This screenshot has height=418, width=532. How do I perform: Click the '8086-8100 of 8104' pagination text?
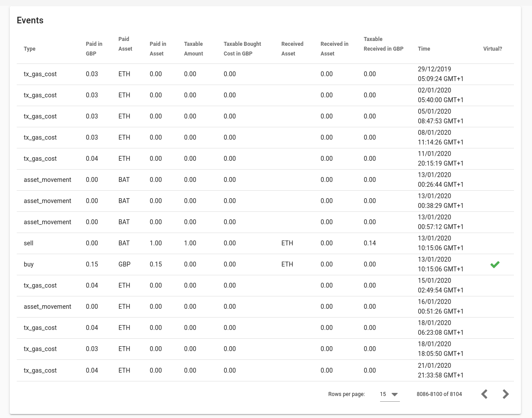pyautogui.click(x=439, y=394)
